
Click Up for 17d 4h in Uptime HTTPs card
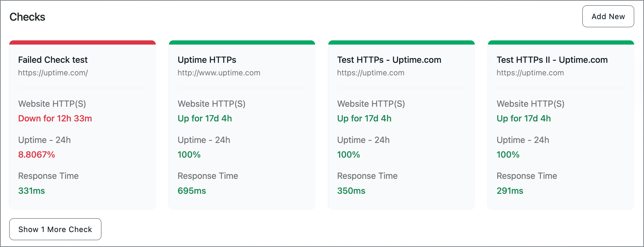point(205,118)
